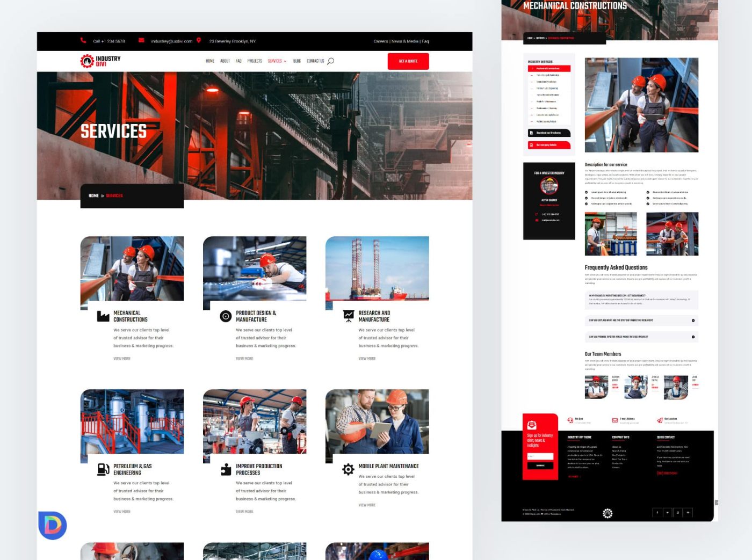Viewport: 752px width, 560px height.
Task: Click View More under Mobile Plant Maintenance
Action: coord(367,505)
